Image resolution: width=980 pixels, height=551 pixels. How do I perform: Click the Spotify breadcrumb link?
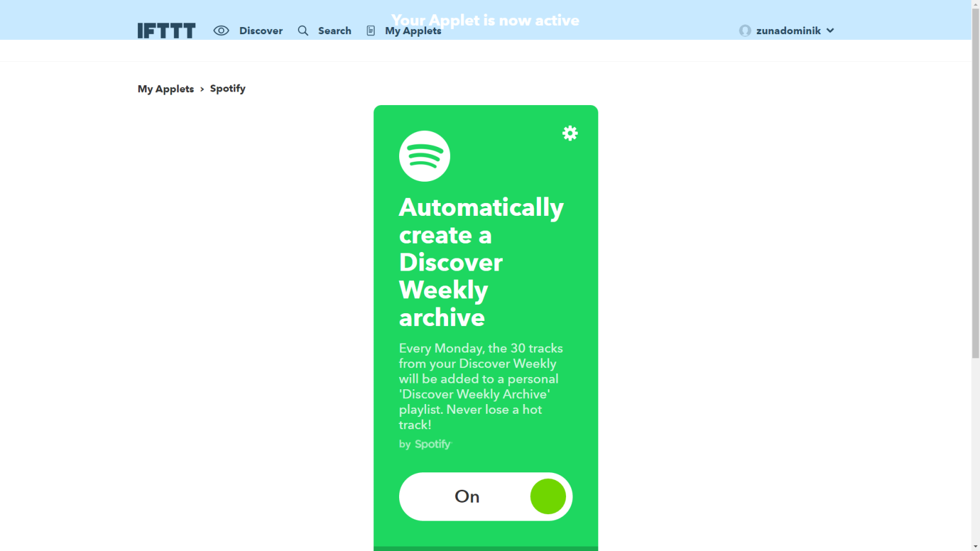228,88
